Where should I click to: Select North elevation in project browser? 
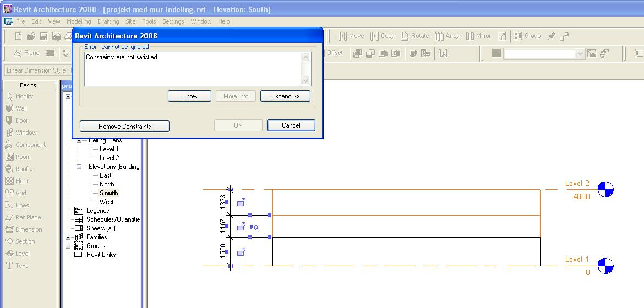(x=107, y=184)
